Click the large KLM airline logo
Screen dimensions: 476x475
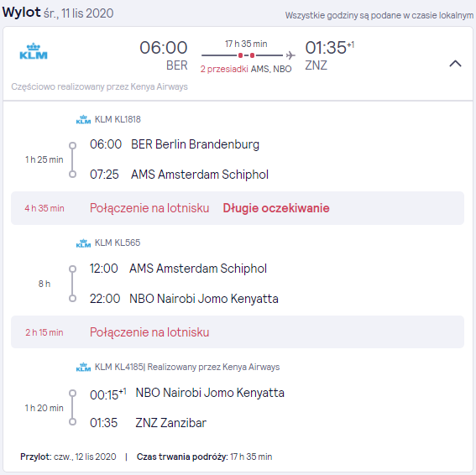click(34, 51)
